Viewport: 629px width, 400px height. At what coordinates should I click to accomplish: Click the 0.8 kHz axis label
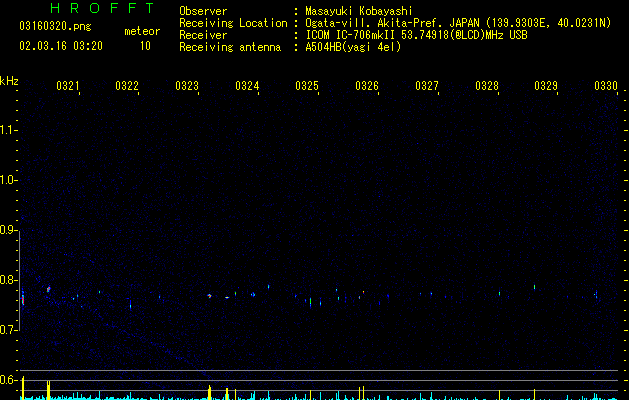click(8, 280)
